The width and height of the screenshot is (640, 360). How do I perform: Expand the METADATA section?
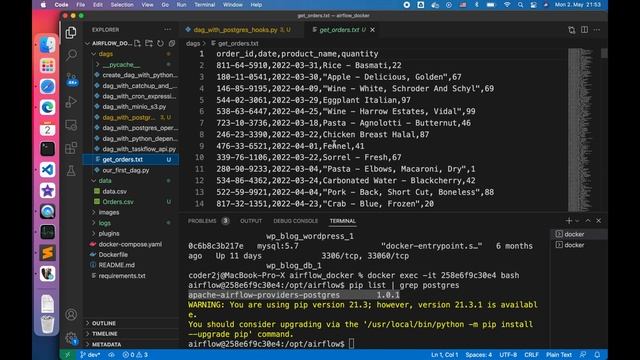tap(131, 344)
